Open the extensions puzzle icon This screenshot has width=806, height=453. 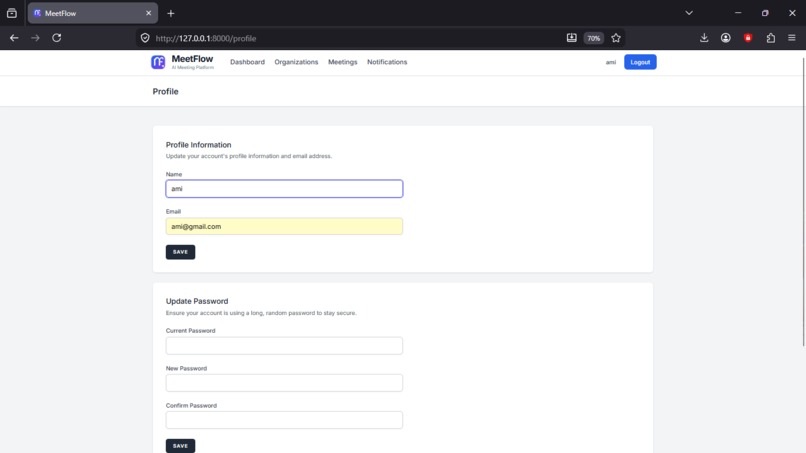[771, 38]
